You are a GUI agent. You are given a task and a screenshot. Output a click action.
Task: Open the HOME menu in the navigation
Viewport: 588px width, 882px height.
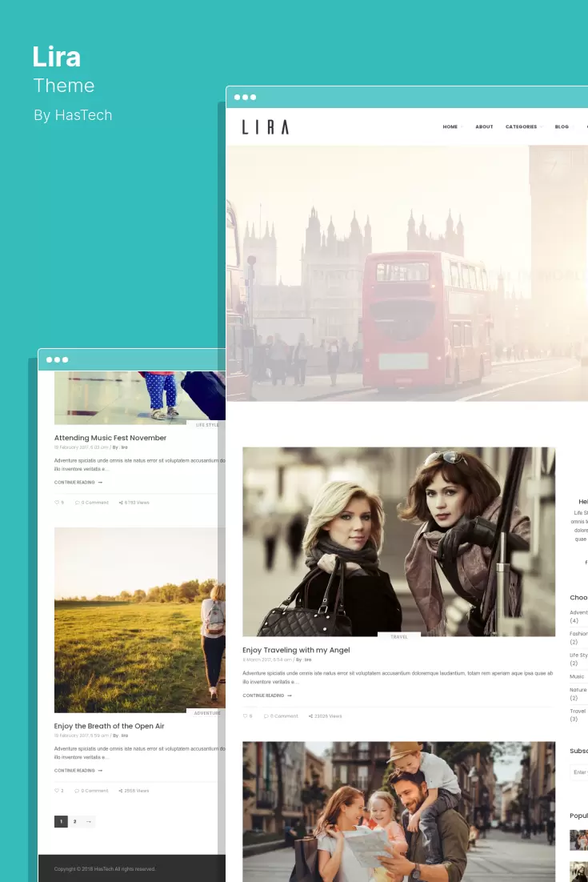pos(450,127)
